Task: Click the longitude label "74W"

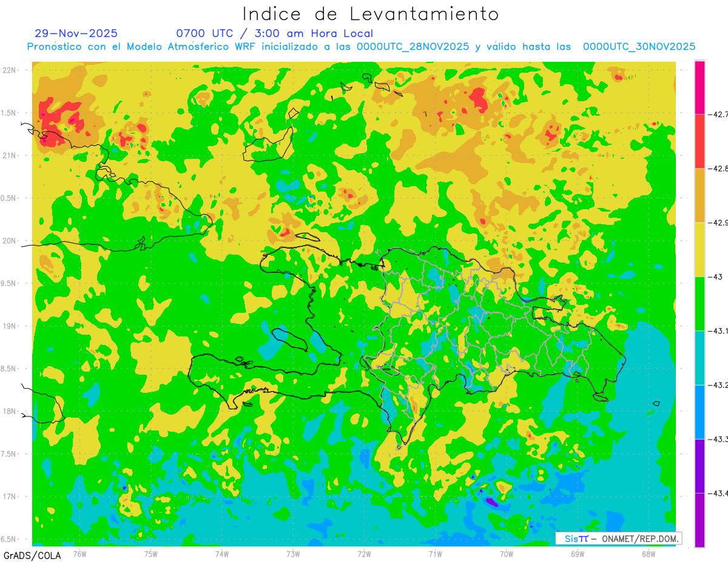Action: [x=222, y=554]
